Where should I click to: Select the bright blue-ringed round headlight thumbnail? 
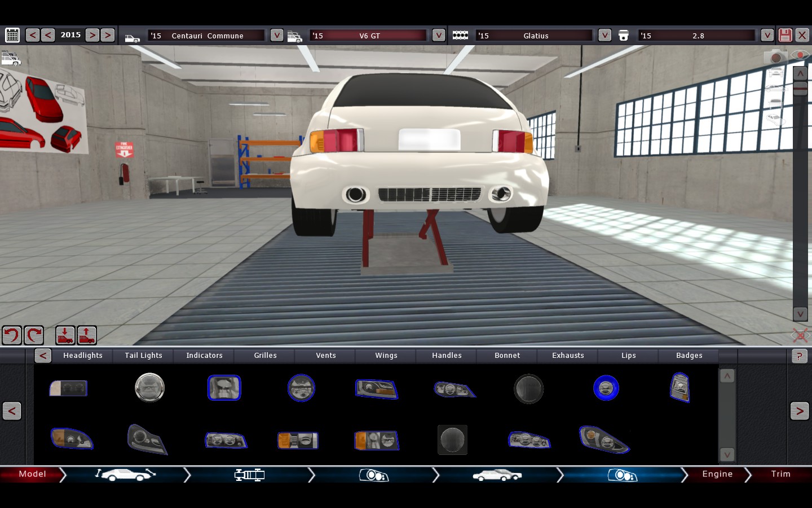(x=606, y=388)
